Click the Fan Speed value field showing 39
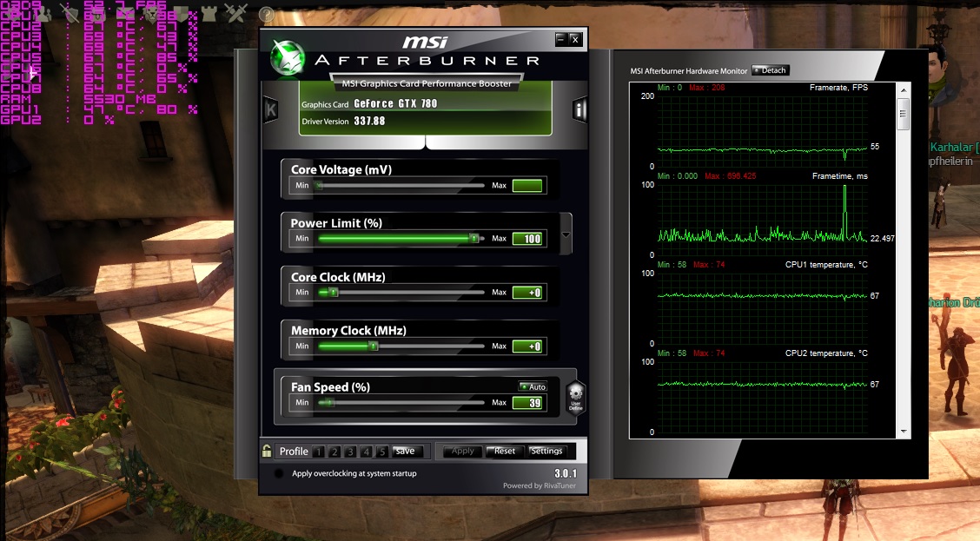 point(527,403)
